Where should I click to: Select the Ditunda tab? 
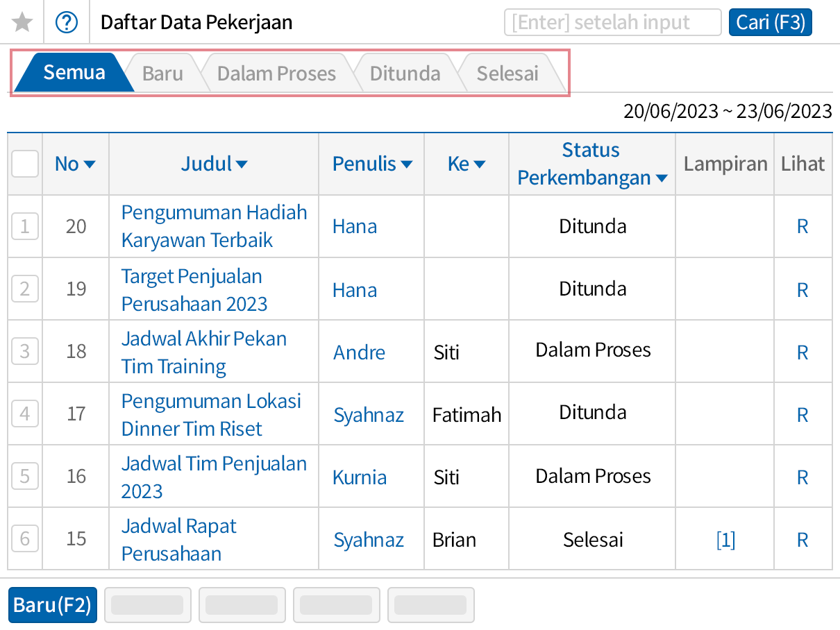[x=405, y=72]
